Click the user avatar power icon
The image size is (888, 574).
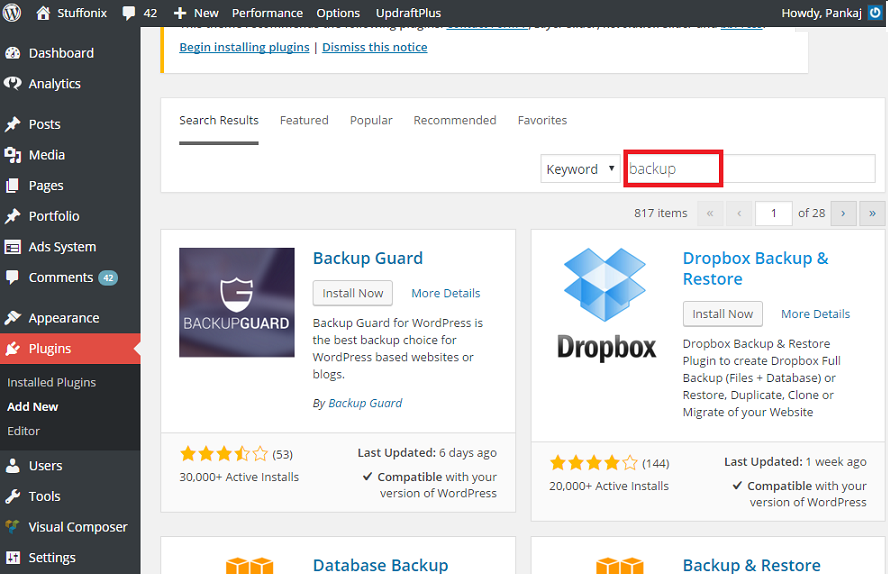click(875, 12)
